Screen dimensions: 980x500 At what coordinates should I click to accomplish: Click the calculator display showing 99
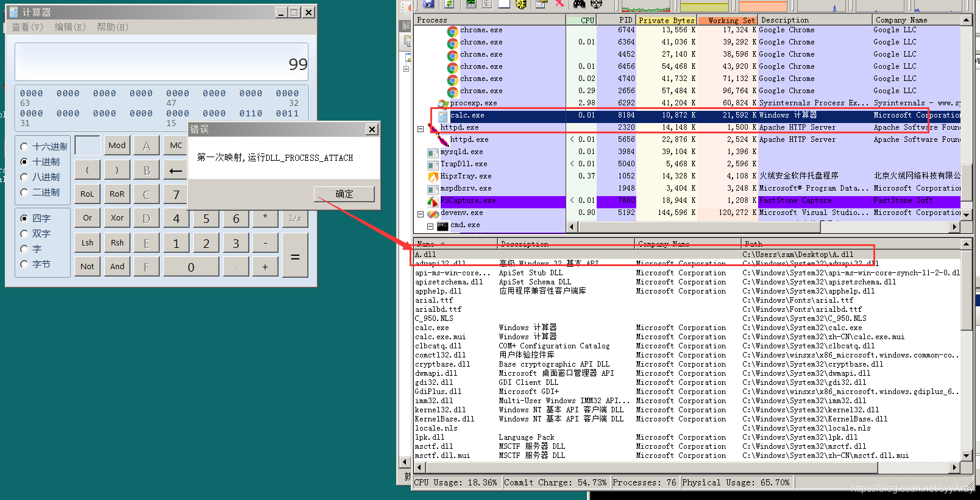coord(162,62)
